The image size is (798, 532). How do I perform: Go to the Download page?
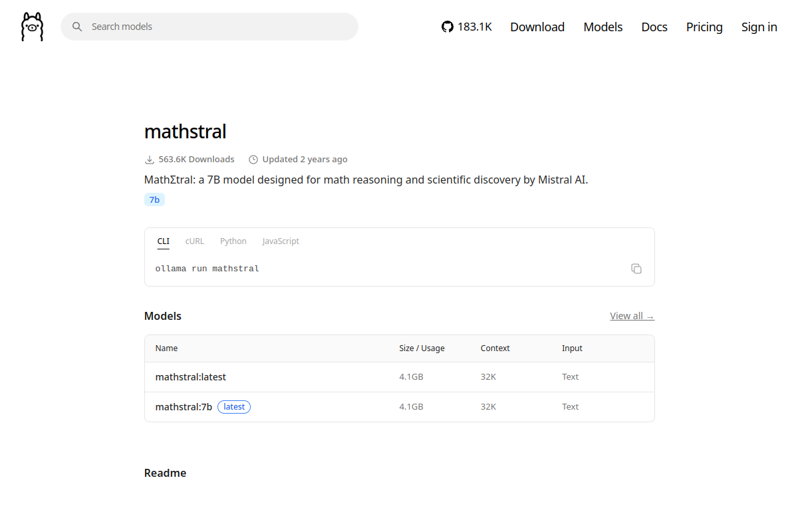[x=537, y=27]
